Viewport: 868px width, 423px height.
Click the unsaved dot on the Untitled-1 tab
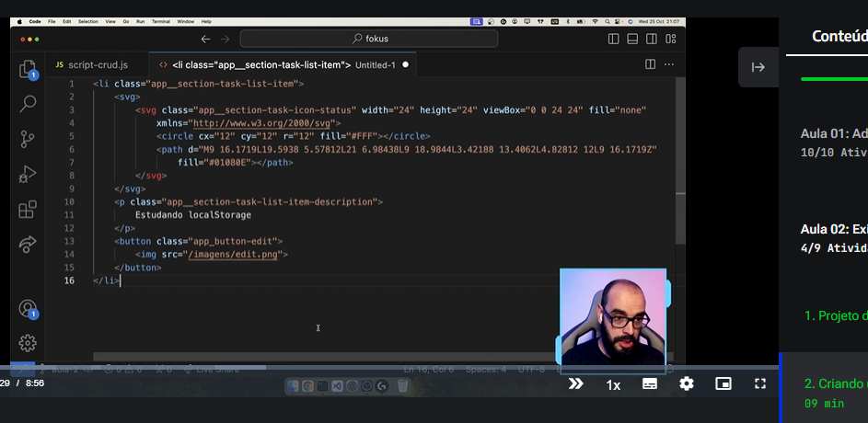(x=405, y=64)
